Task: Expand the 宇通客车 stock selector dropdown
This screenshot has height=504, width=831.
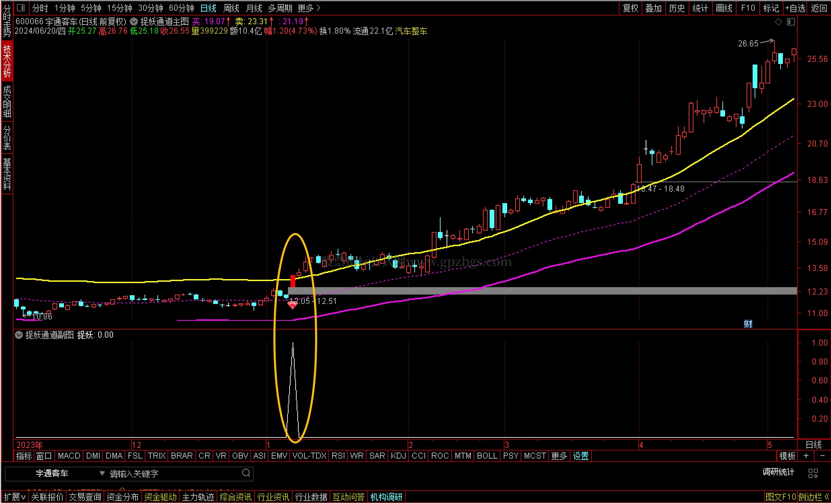Action: point(102,473)
